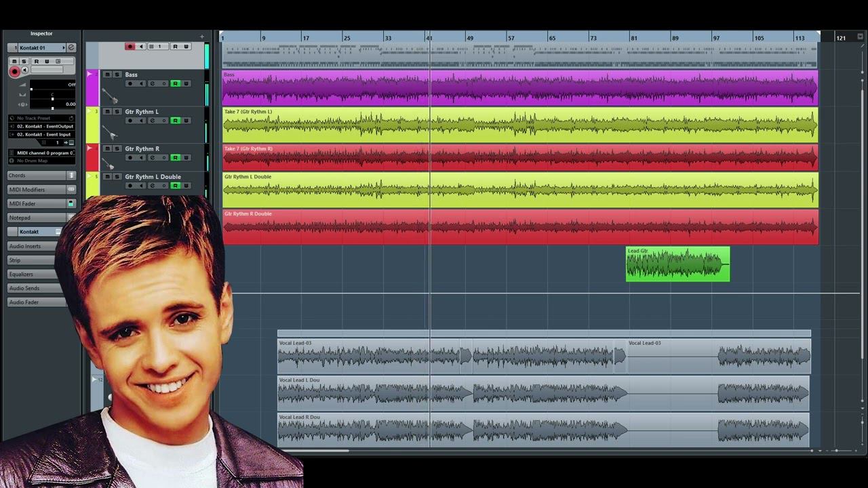Expand the MIDI Fader section
Image resolution: width=868 pixels, height=488 pixels.
[x=37, y=203]
